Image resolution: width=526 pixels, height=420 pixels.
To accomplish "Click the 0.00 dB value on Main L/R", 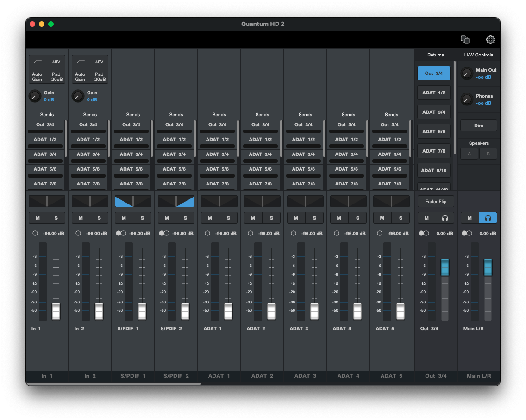I will pyautogui.click(x=488, y=233).
